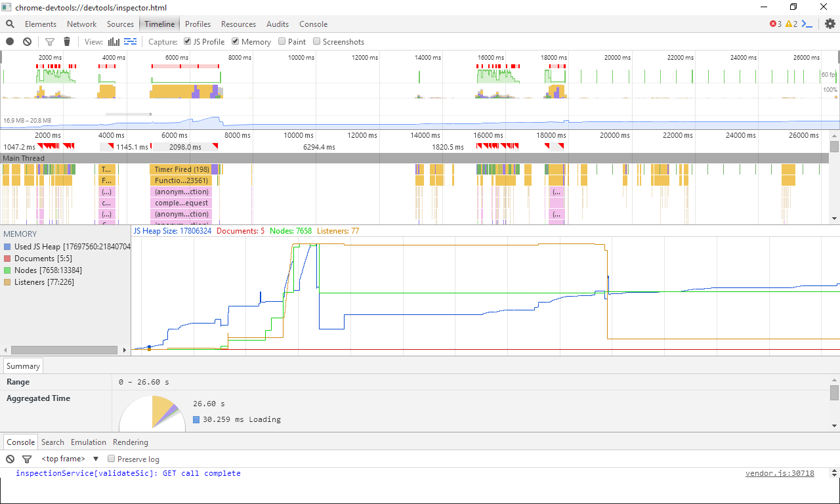840x504 pixels.
Task: Open DevTools settings gear
Action: coord(830,24)
